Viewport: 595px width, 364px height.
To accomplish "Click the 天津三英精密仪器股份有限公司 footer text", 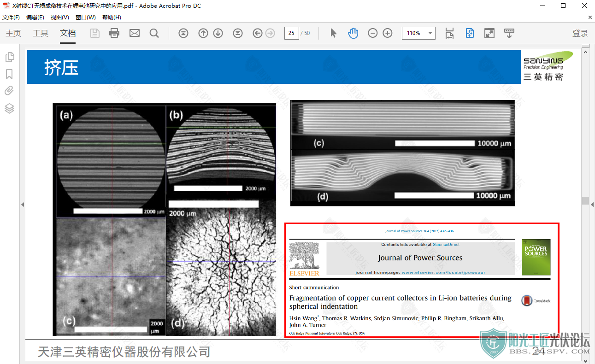I will tap(124, 352).
